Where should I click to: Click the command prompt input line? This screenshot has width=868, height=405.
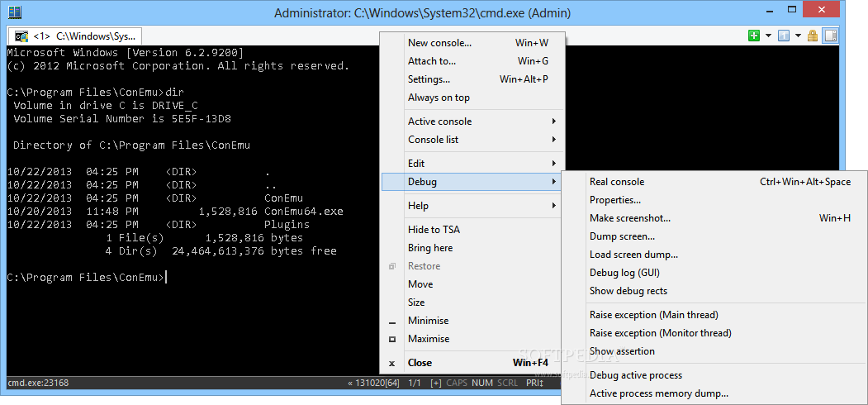88,278
